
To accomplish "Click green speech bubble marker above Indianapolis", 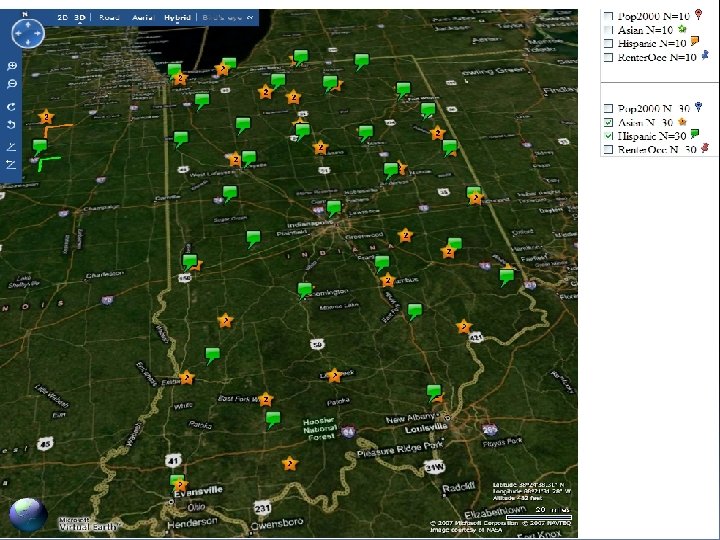I will pos(334,208).
